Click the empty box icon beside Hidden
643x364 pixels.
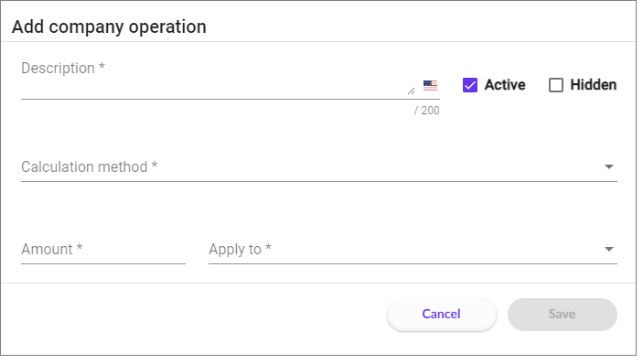[556, 85]
